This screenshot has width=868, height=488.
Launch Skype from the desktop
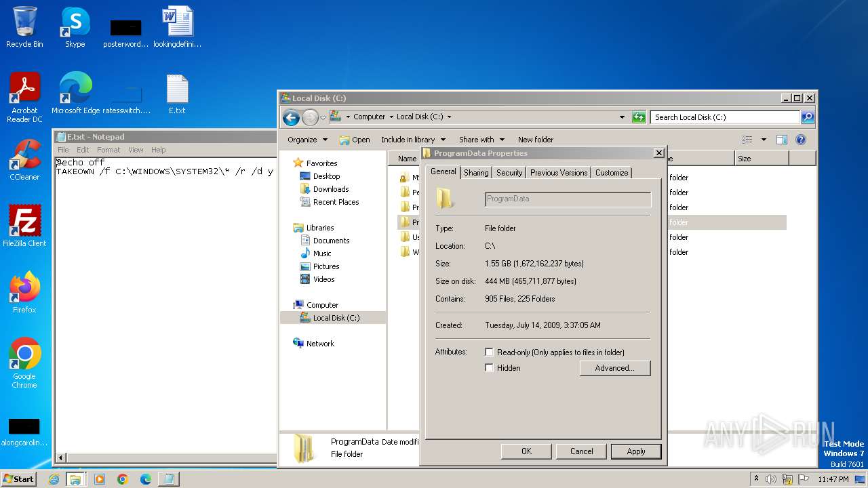[75, 27]
